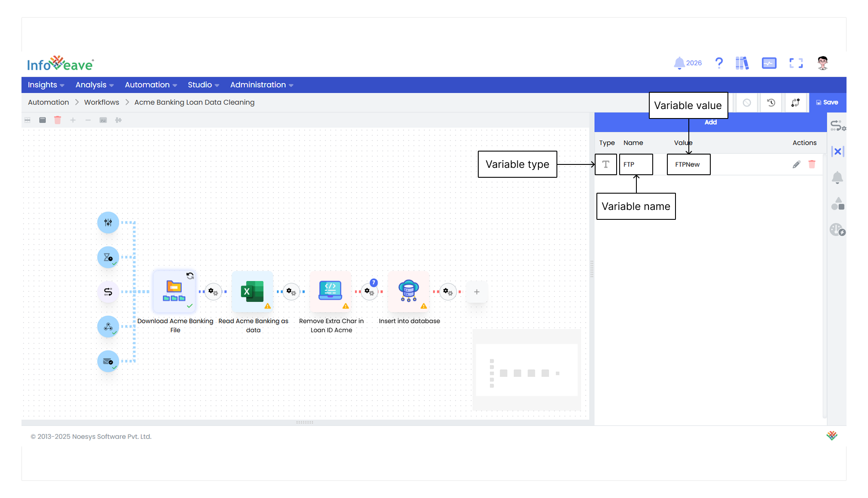Open the workflow history clock icon
868x498 pixels.
771,103
